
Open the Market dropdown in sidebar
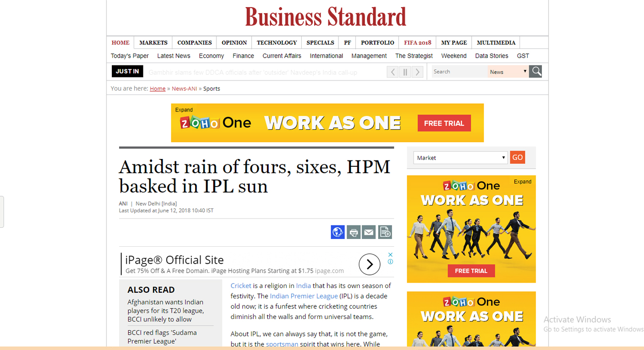(x=460, y=158)
